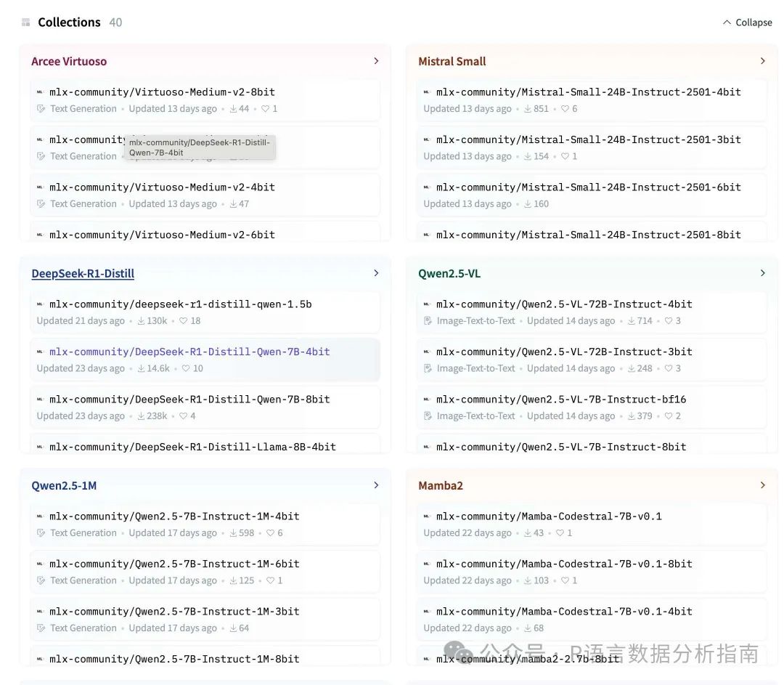Open mlx-community/Virtuoso-Medium-v2-8bit model

[x=205, y=100]
